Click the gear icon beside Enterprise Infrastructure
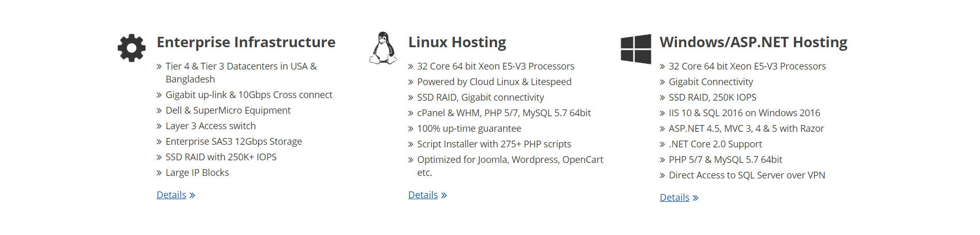Viewport: 980px width, 235px height. [x=132, y=48]
